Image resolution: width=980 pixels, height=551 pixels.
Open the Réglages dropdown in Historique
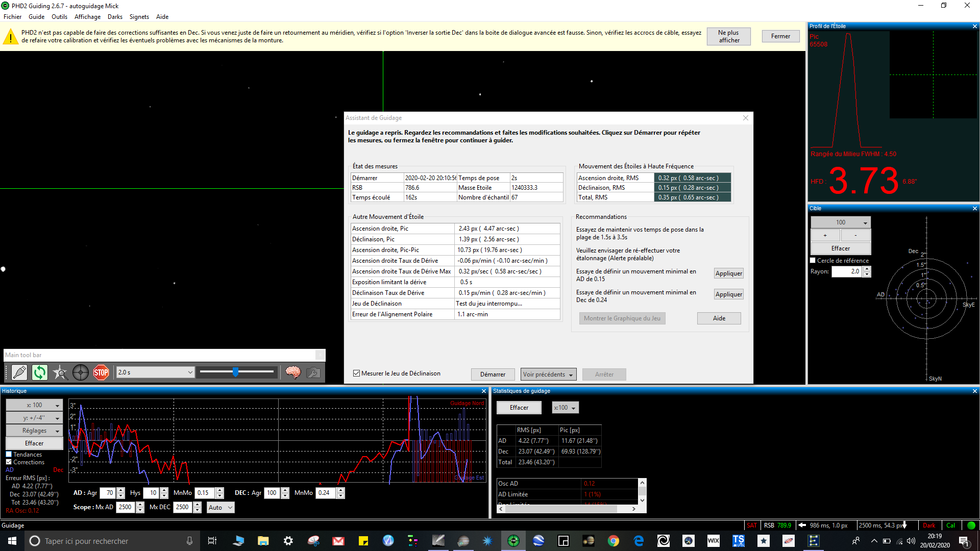coord(34,431)
